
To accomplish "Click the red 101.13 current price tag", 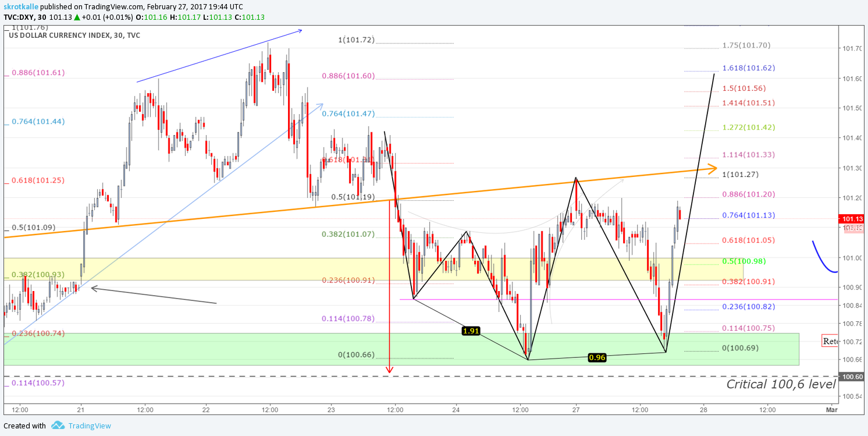I will click(x=852, y=219).
